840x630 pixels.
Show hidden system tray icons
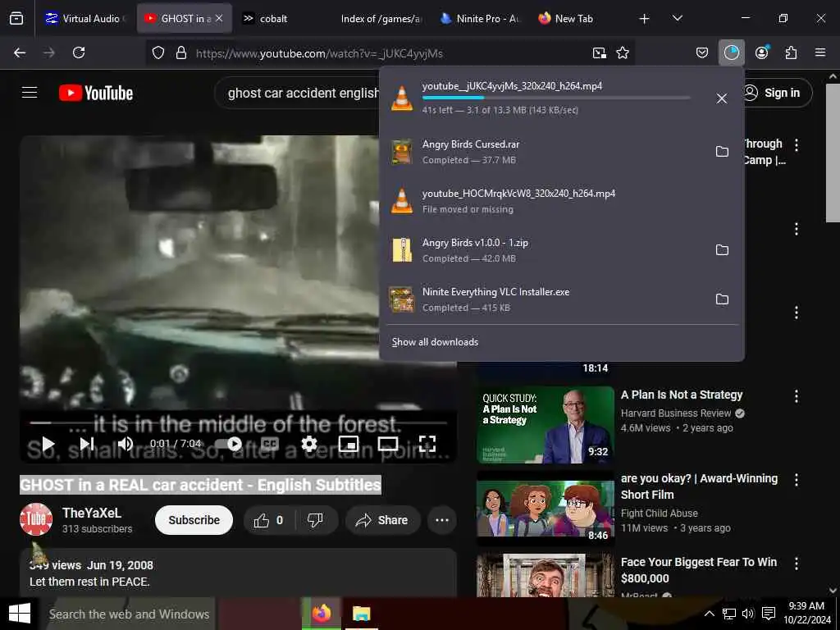(709, 614)
